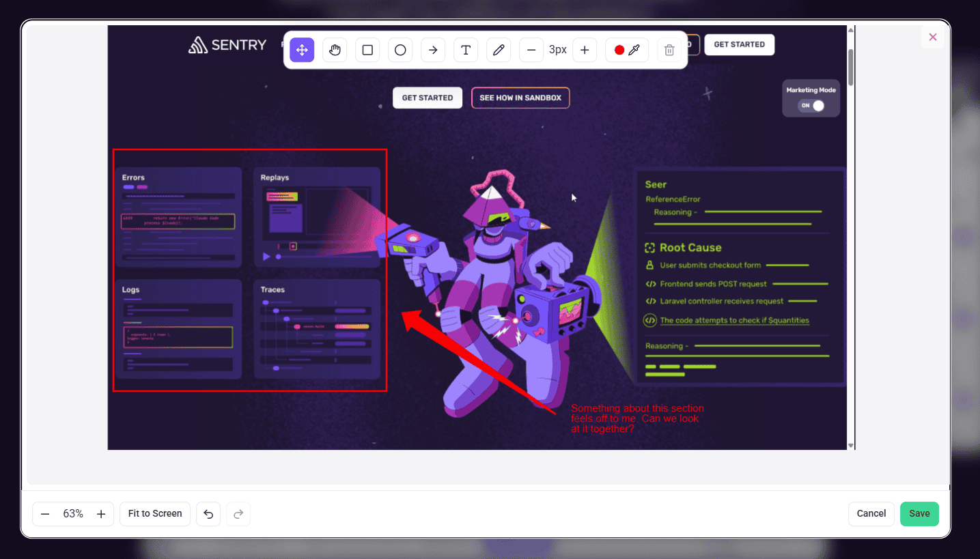Redo the annotation action

[x=238, y=514]
